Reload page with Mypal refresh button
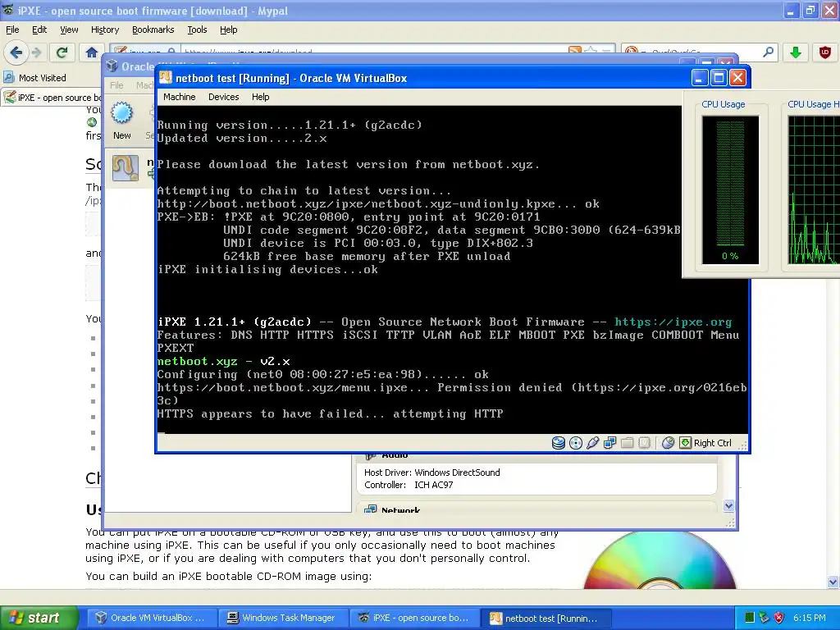This screenshot has height=630, width=840. (x=62, y=52)
